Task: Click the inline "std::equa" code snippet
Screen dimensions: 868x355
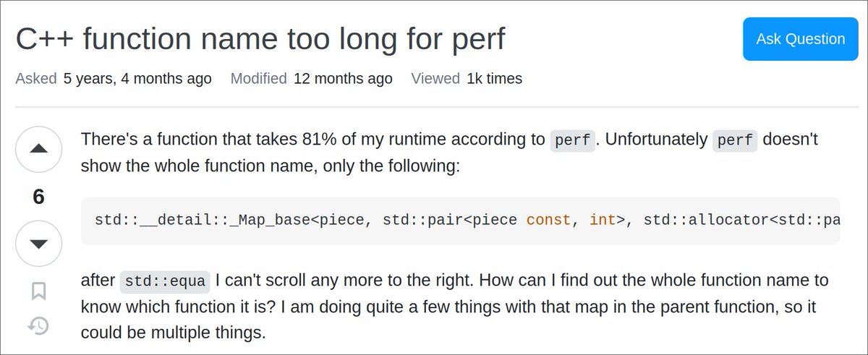Action: click(x=166, y=281)
